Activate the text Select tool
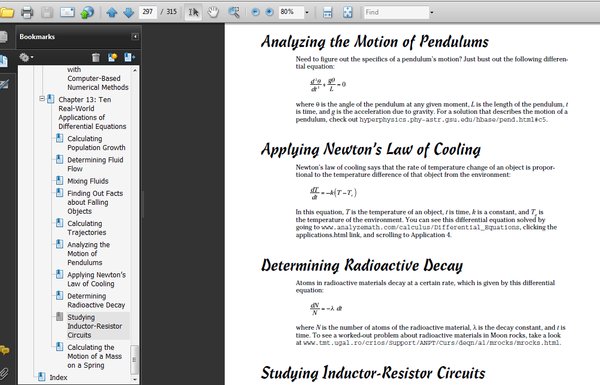 point(193,12)
